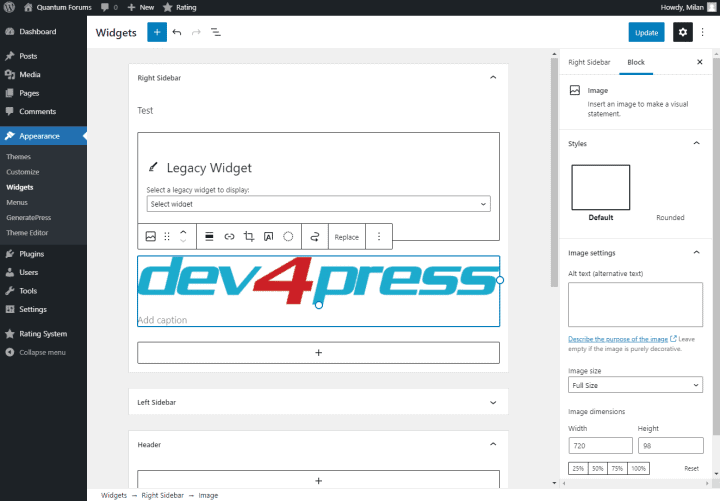Expand the Left Sidebar widget area
The width and height of the screenshot is (720, 501).
click(x=493, y=402)
